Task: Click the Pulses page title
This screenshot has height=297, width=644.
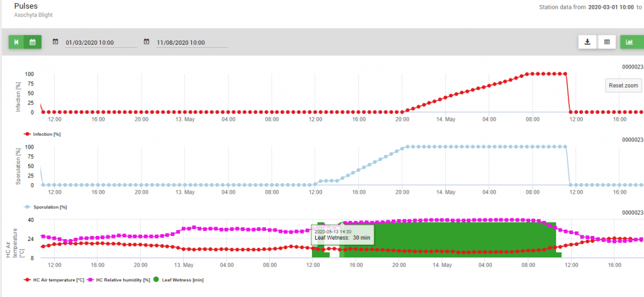Action: [27, 6]
